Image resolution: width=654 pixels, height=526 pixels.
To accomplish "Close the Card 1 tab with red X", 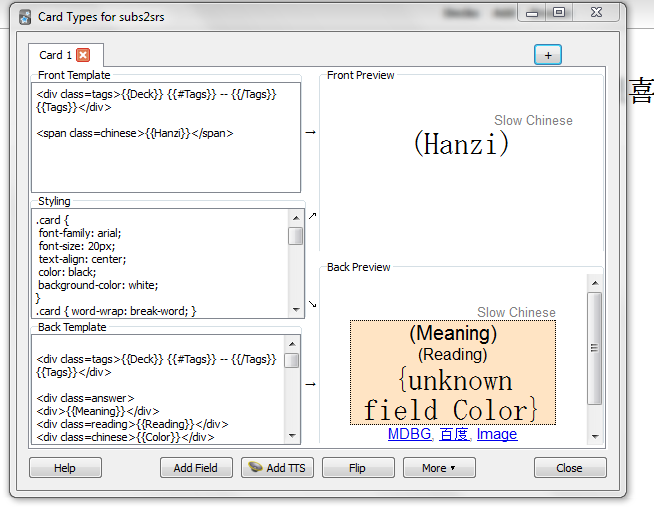I will coord(83,55).
